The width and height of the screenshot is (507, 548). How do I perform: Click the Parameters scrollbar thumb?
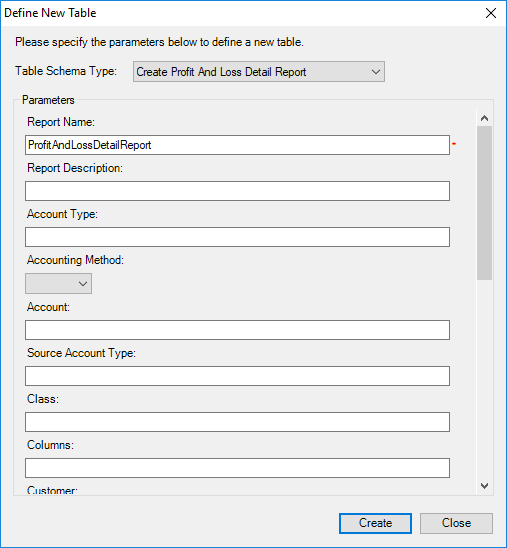[484, 203]
